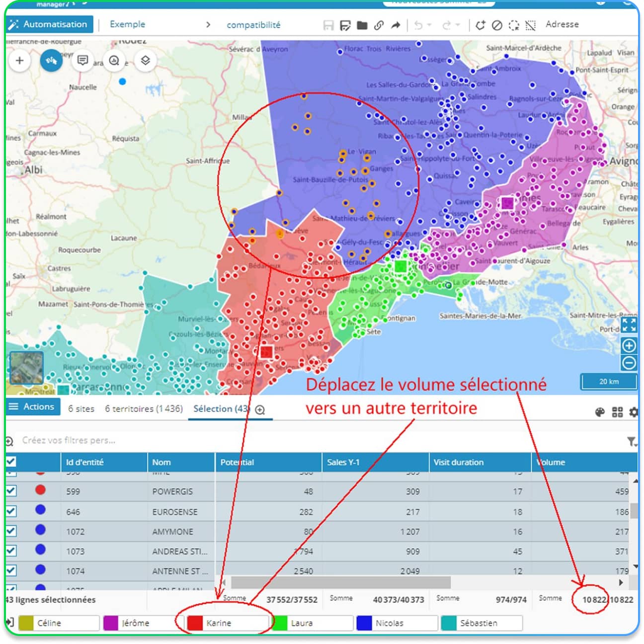This screenshot has height=644, width=644.
Task: Select the Nicolas territory button
Action: 397,623
